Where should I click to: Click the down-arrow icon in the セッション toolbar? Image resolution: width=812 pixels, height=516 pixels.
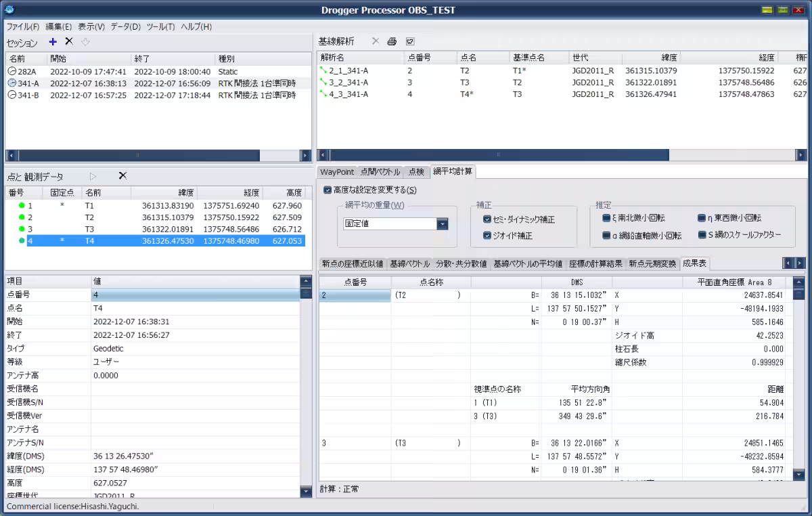tap(85, 42)
